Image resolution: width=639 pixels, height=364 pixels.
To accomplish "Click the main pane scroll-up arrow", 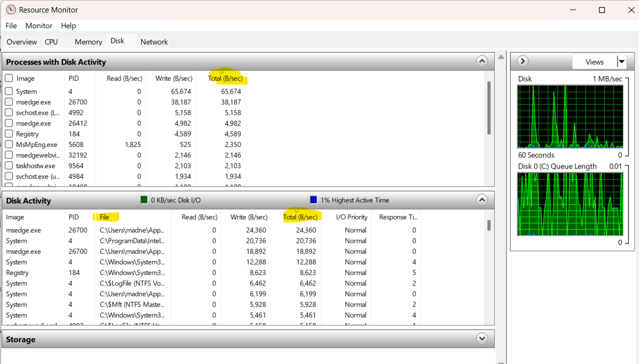I will (501, 57).
